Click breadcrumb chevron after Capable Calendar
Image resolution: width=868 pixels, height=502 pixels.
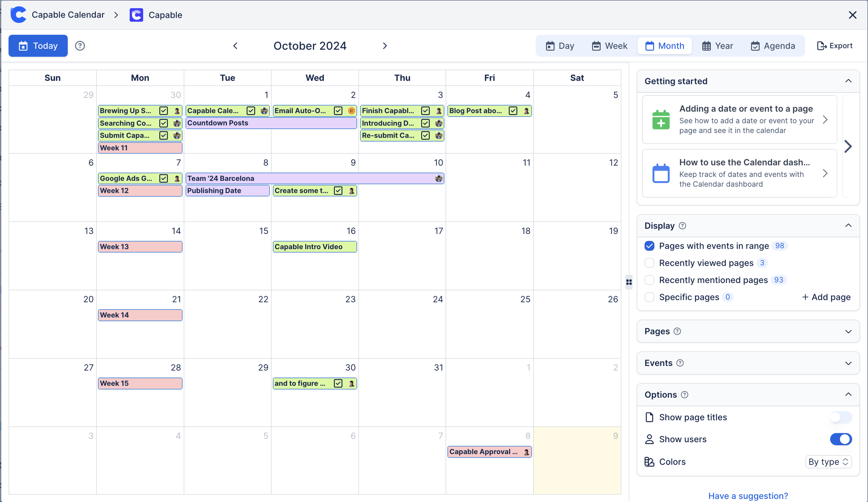[x=116, y=15]
